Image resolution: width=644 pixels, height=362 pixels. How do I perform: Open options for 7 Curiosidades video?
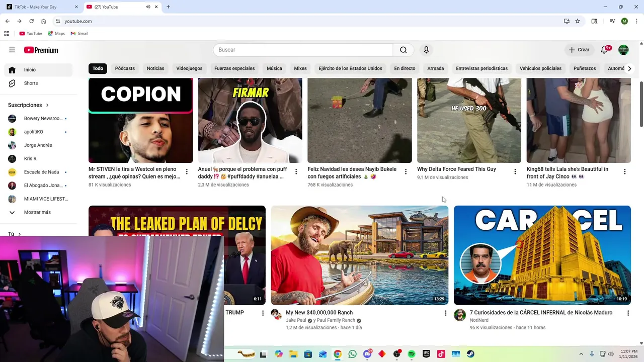(628, 313)
